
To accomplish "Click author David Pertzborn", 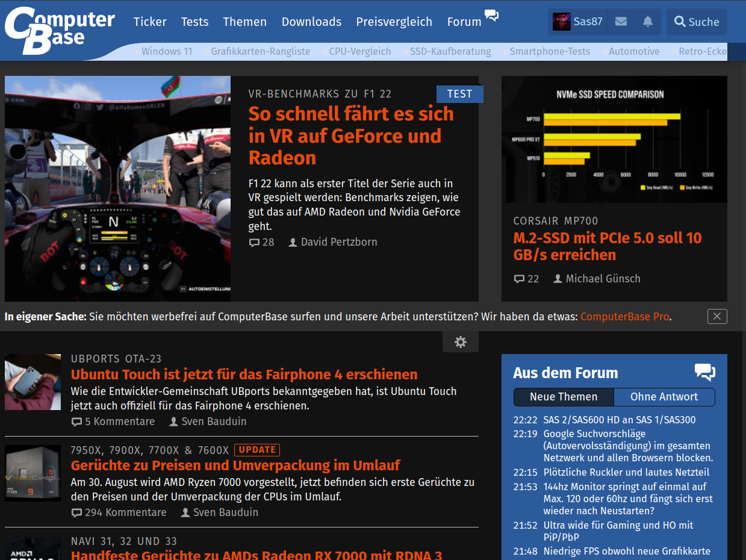I will 339,242.
